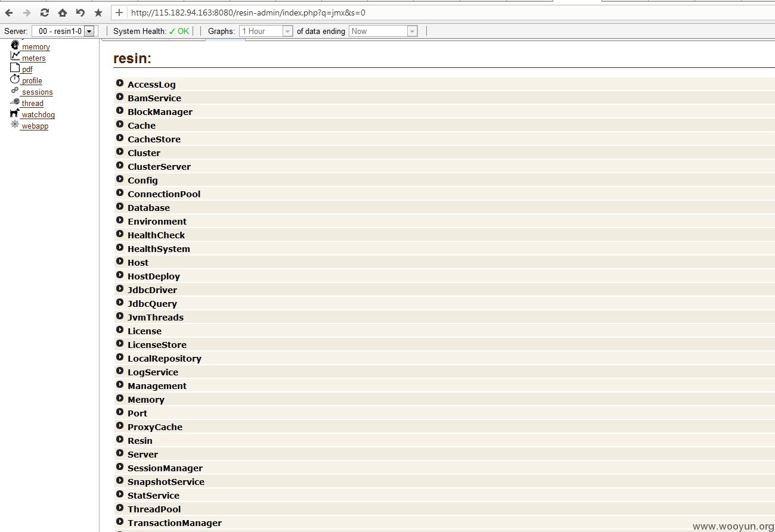
Task: Click the pdf document icon
Action: (x=15, y=68)
